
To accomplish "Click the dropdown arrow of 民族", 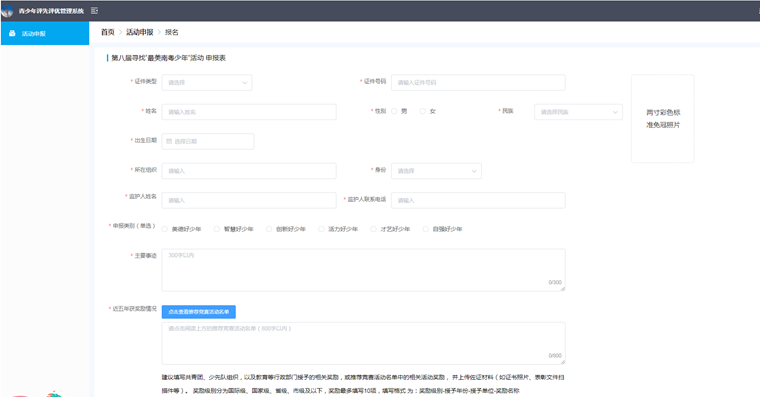I will [x=615, y=112].
